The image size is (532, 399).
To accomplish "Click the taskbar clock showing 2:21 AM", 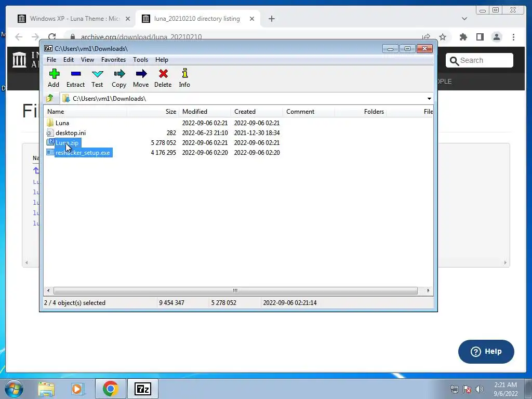I will [506, 389].
